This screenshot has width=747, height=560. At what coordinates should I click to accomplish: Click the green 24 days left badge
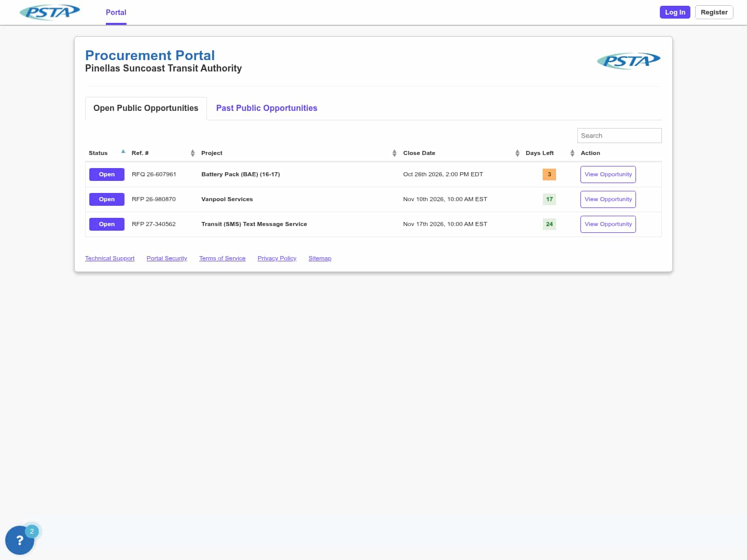click(x=549, y=224)
